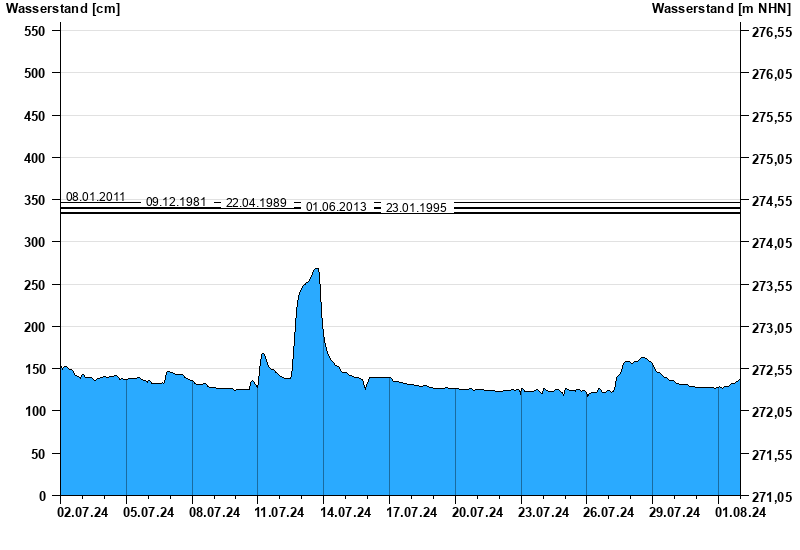The width and height of the screenshot is (800, 550).
Task: Click the 23.01.1995 flood marker label
Action: [x=416, y=208]
